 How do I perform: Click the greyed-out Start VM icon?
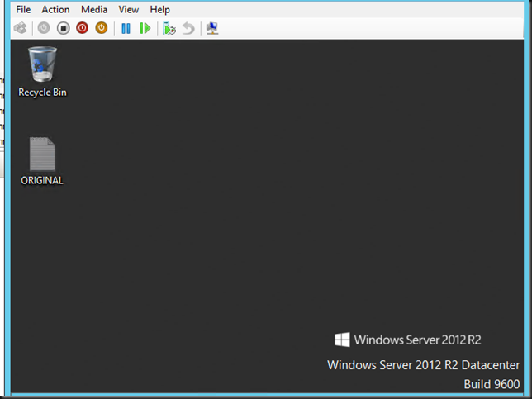(x=44, y=28)
